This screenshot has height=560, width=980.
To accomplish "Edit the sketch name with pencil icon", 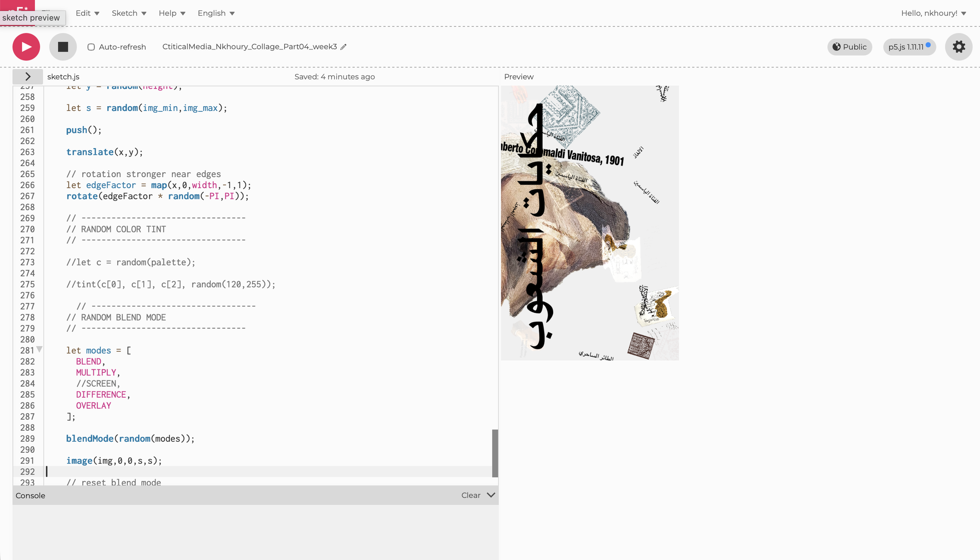I will (x=343, y=47).
